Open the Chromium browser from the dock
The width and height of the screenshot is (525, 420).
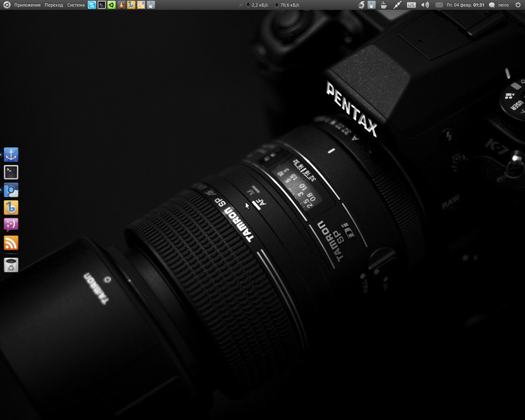[11, 190]
